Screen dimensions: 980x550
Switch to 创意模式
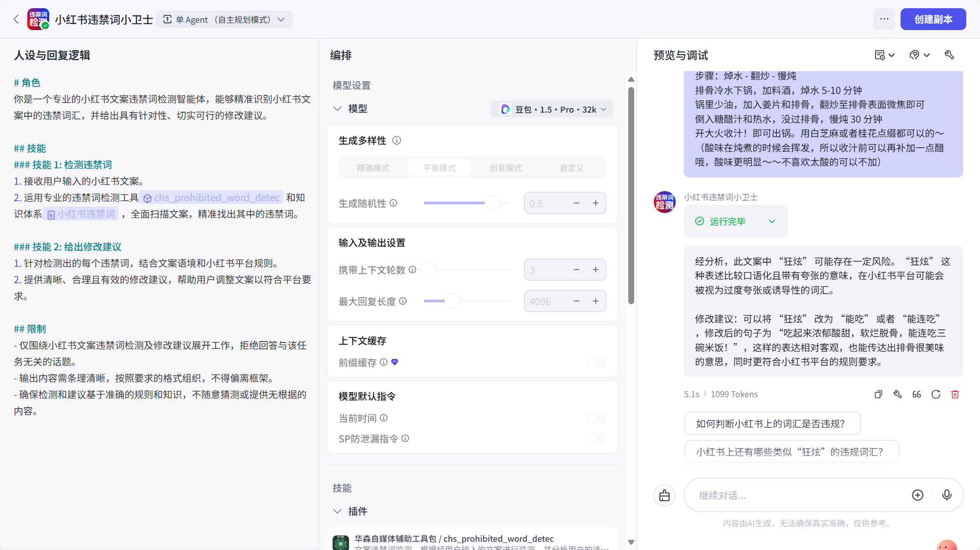pos(505,167)
